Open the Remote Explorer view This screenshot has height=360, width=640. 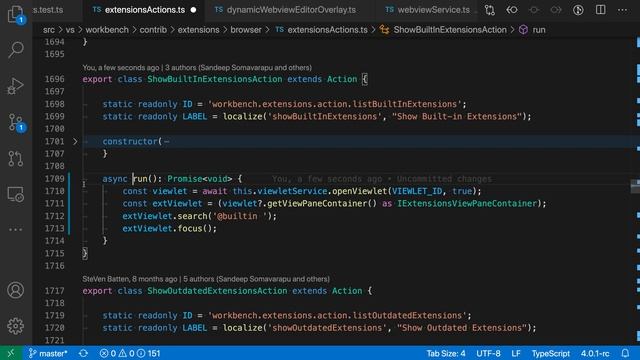pyautogui.click(x=16, y=194)
